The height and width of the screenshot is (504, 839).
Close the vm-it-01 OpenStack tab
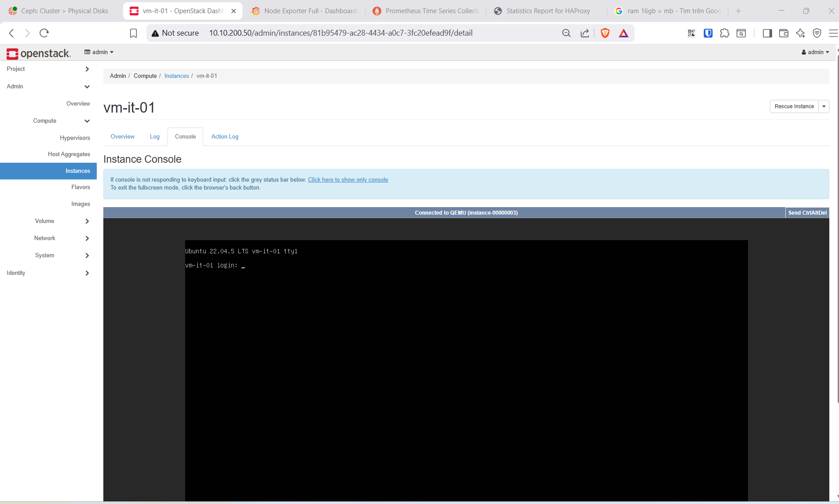click(233, 11)
